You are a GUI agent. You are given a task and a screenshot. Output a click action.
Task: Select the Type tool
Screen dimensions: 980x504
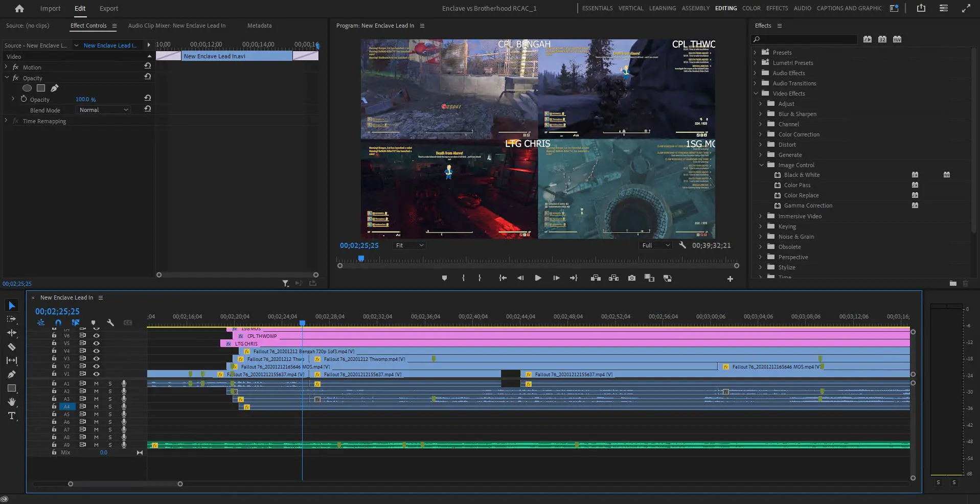(12, 416)
